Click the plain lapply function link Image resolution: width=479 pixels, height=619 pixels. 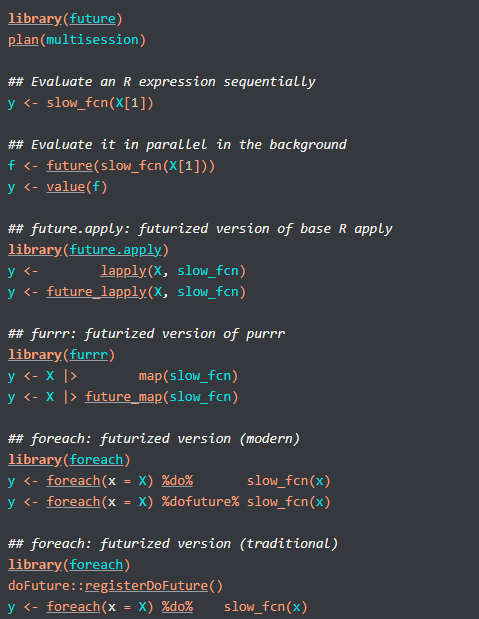click(x=124, y=271)
